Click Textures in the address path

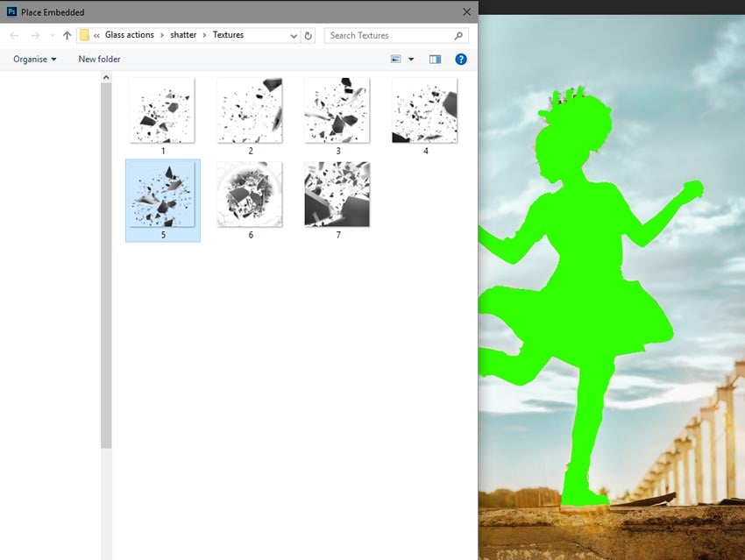[228, 35]
